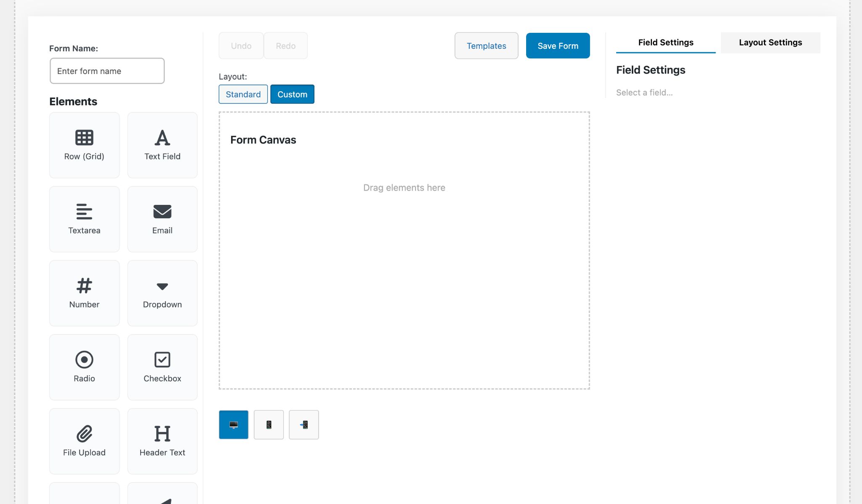862x504 pixels.
Task: Select the Row (Grid) element
Action: [x=84, y=145]
